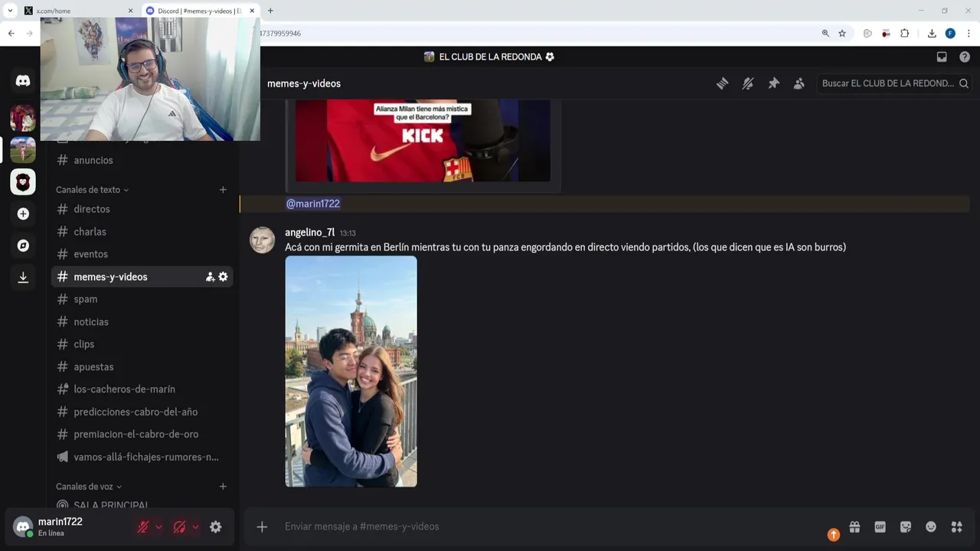Viewport: 980px width, 551px height.
Task: Click the angelino_7l username in the message
Action: pyautogui.click(x=309, y=233)
